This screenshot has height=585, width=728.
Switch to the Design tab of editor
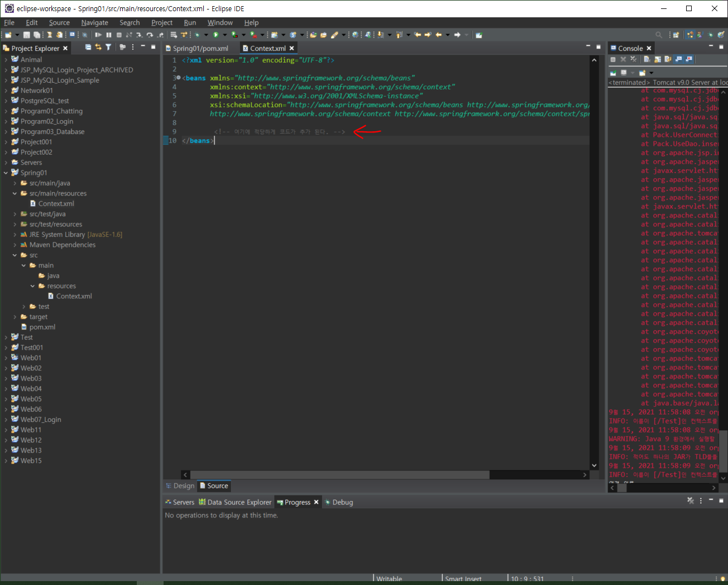(180, 486)
